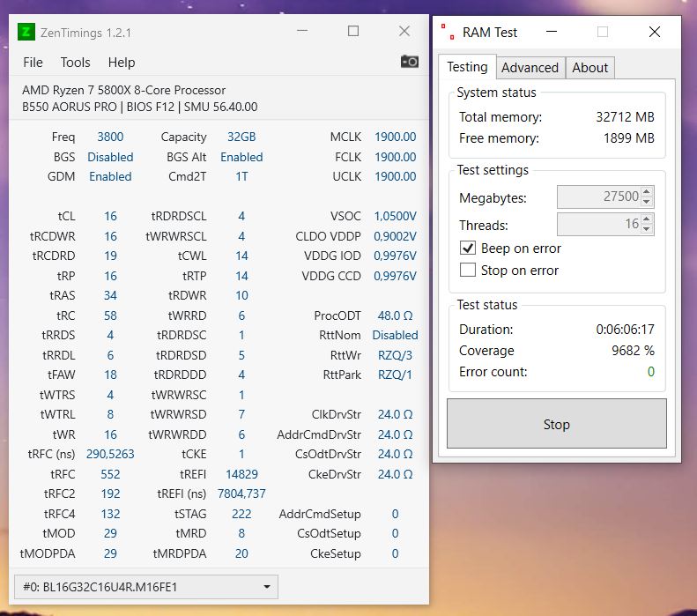Maximize the ZenTimings window
This screenshot has width=697, height=616.
(x=353, y=31)
